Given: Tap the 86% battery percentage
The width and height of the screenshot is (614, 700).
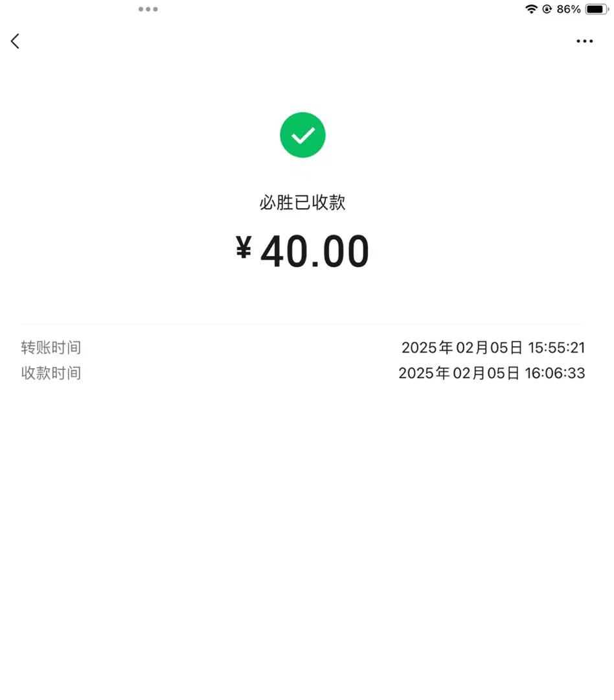Looking at the screenshot, I should (569, 9).
